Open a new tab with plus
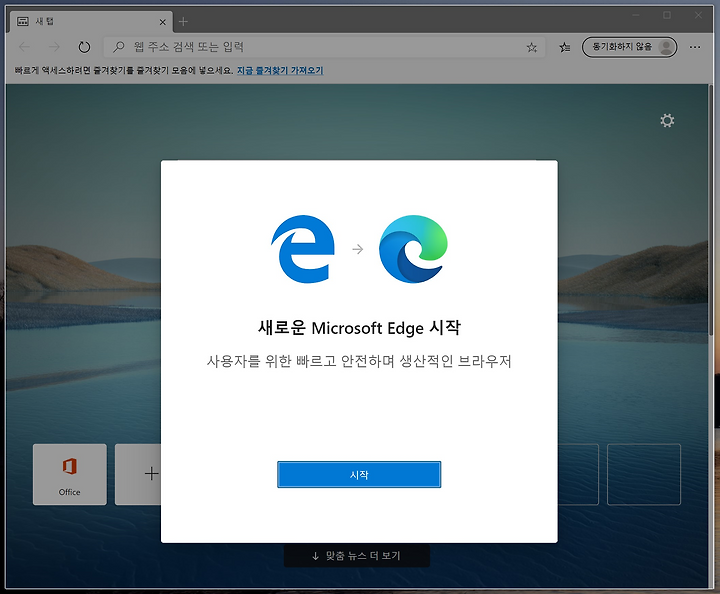Image resolution: width=720 pixels, height=594 pixels. tap(183, 22)
